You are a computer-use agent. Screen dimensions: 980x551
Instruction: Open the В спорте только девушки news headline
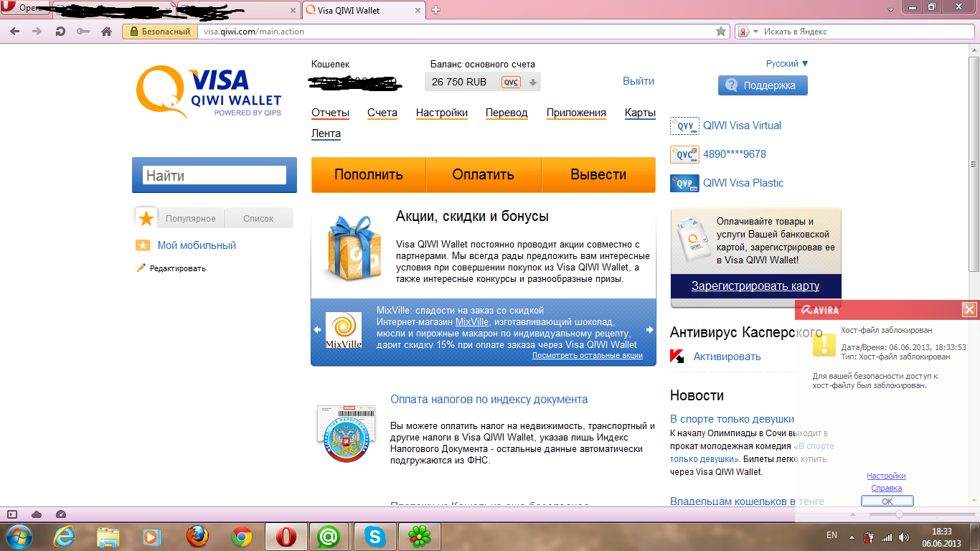[x=732, y=419]
